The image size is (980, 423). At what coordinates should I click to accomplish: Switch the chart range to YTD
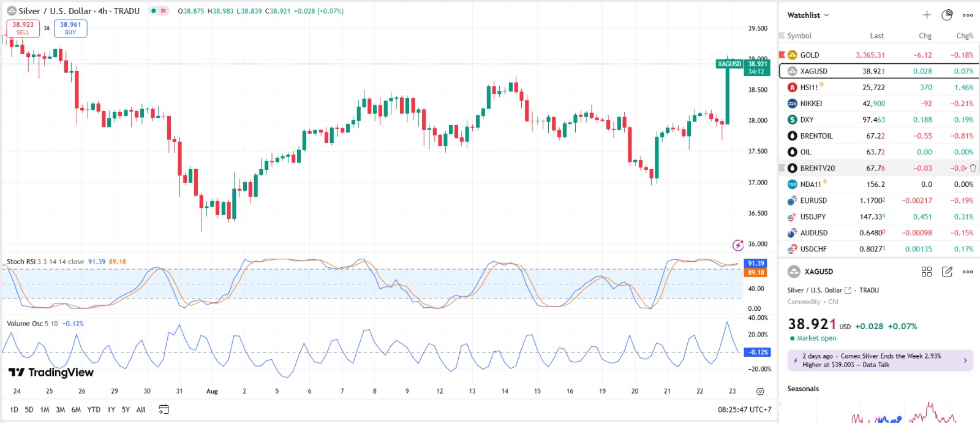click(94, 410)
